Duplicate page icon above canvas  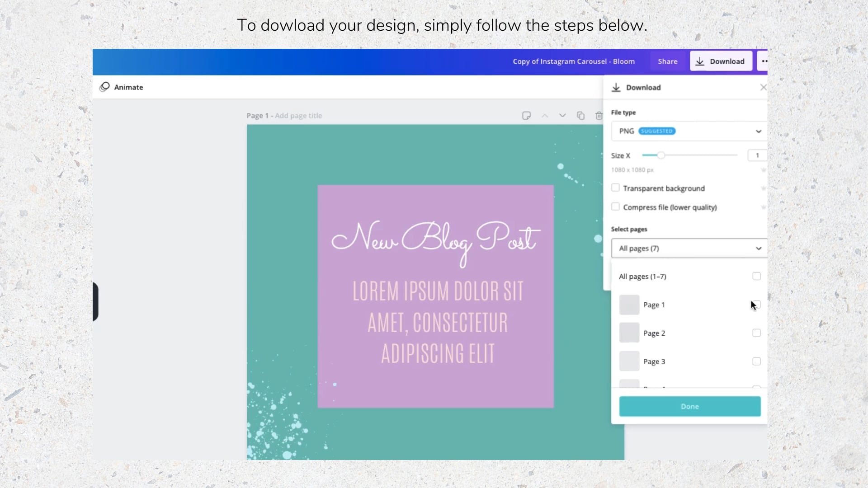click(x=581, y=116)
